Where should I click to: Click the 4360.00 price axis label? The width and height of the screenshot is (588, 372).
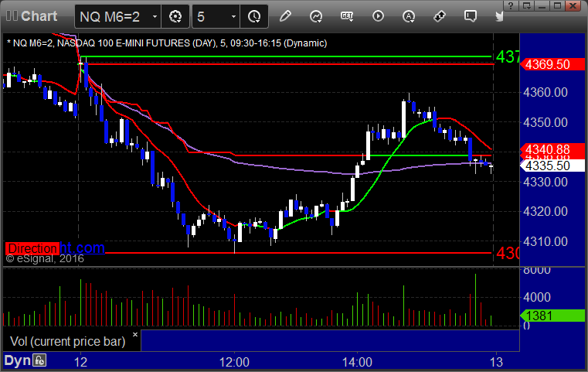click(x=546, y=92)
